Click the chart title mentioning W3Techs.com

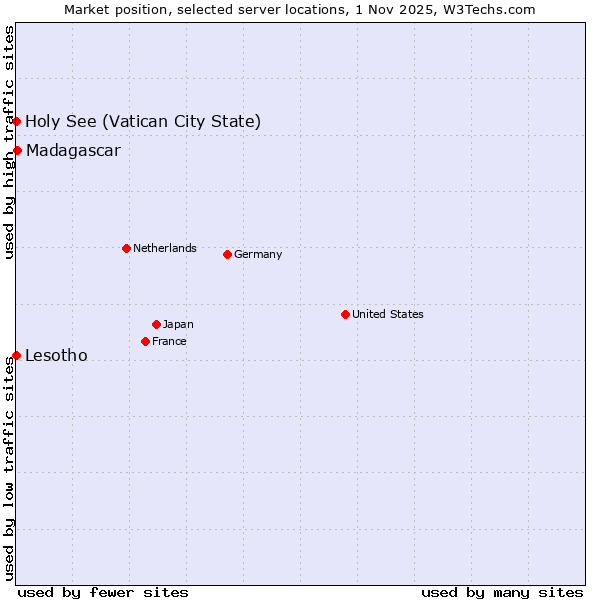coord(300,9)
